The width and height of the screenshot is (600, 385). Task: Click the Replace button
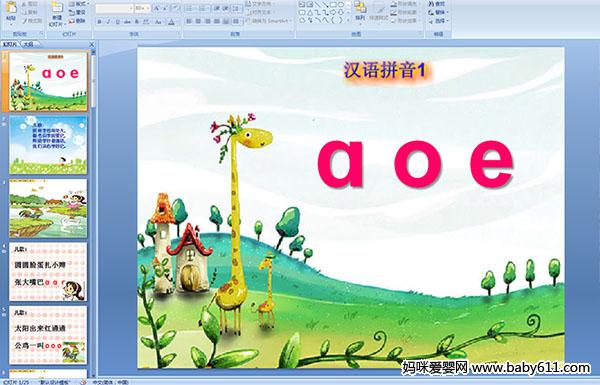coord(438,12)
